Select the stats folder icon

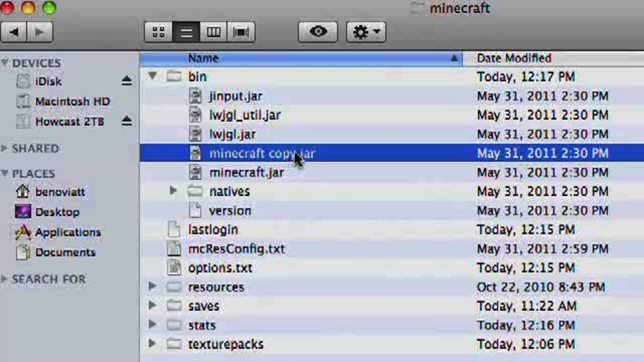(174, 325)
